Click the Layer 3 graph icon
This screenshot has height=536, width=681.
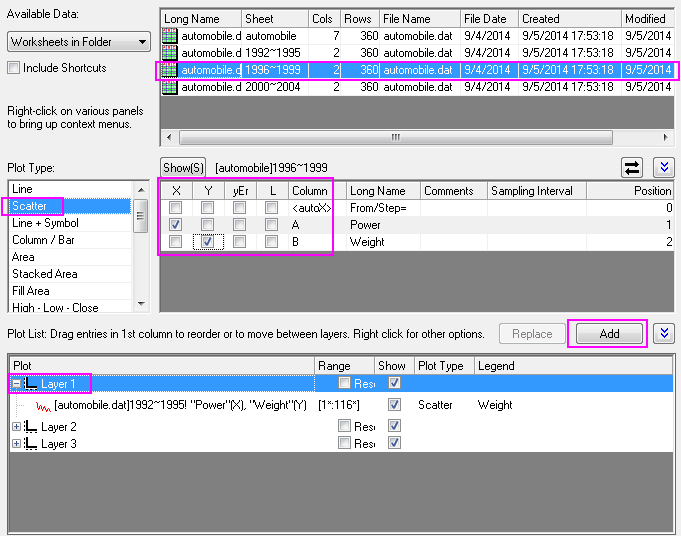pos(30,443)
